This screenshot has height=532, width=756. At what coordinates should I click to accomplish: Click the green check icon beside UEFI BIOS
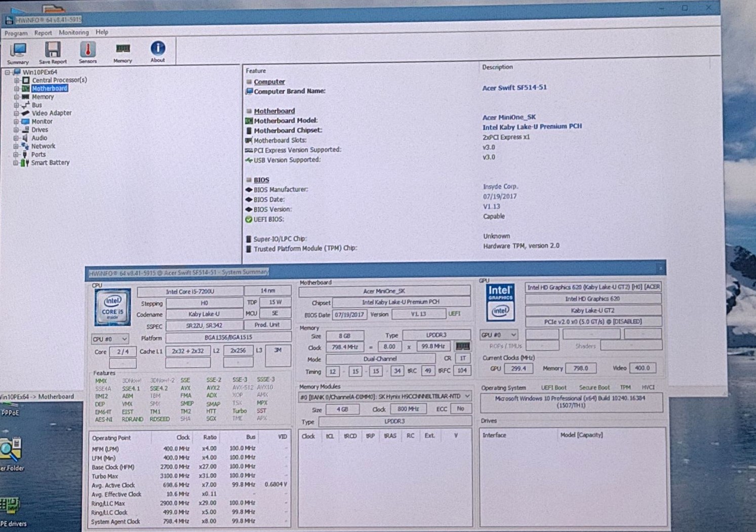pyautogui.click(x=249, y=219)
